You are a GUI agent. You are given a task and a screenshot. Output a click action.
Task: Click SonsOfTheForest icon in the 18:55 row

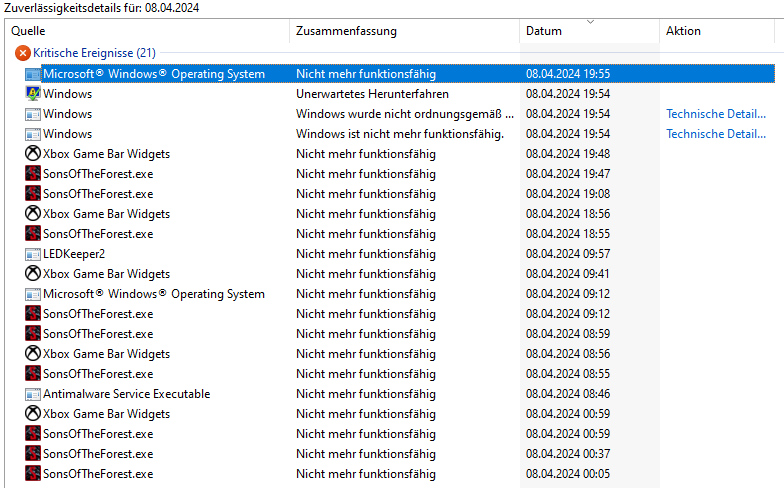click(33, 234)
